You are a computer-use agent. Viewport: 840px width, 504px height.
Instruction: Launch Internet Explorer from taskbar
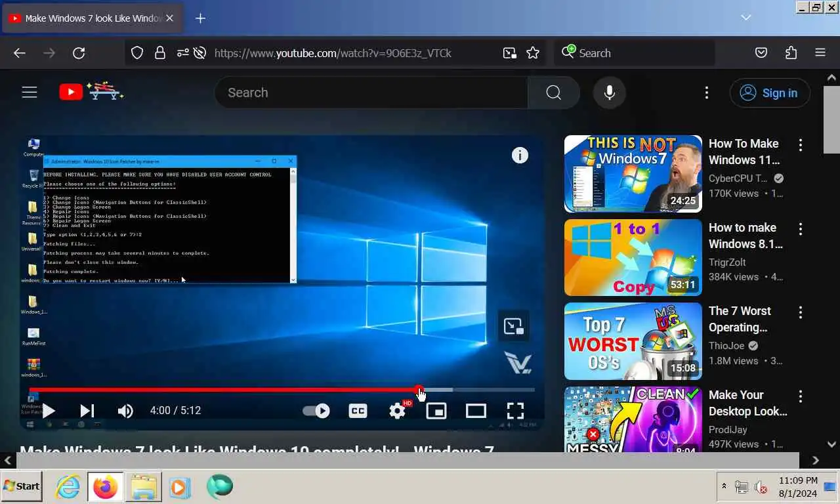pos(67,487)
